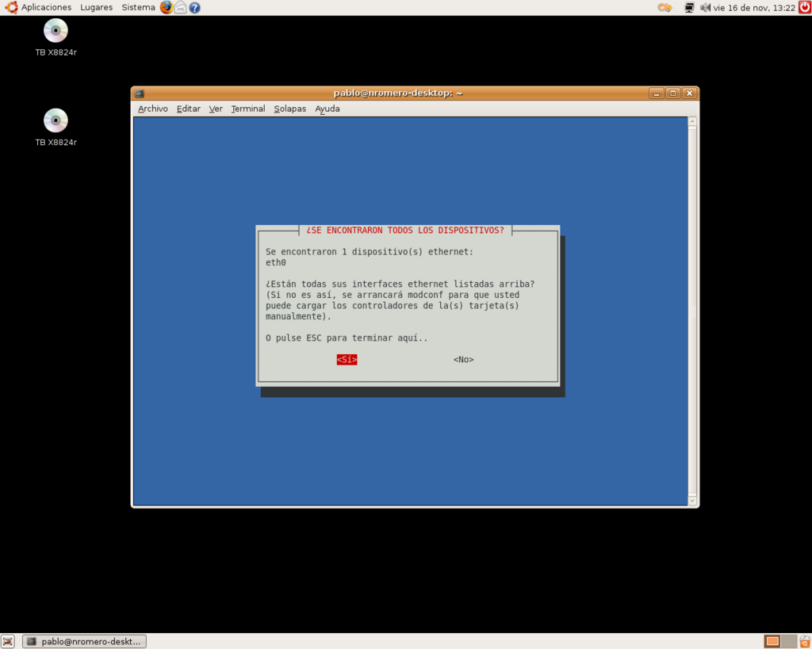
Task: Open the trash icon in the bottom panel
Action: pyautogui.click(x=805, y=641)
